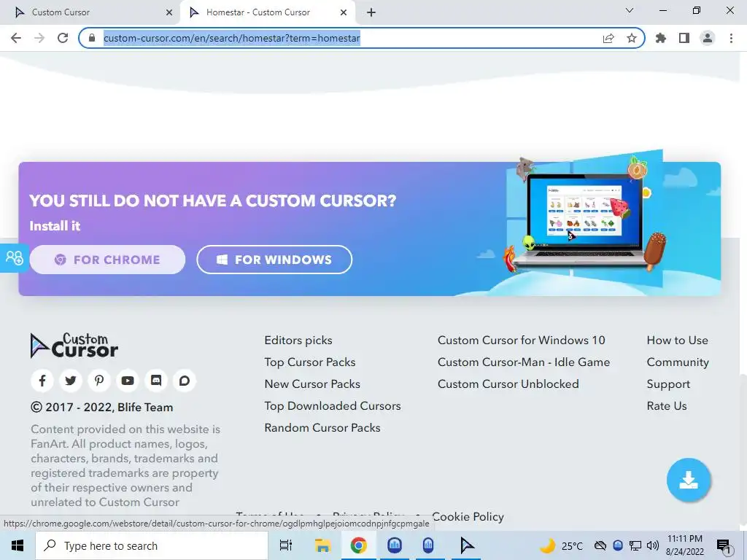The image size is (747, 560).
Task: Reload the current page
Action: click(x=63, y=38)
